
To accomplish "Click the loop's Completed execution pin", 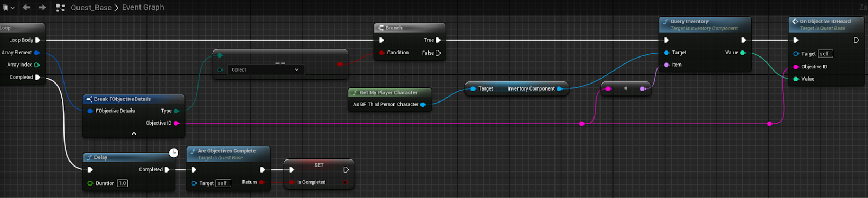I will pyautogui.click(x=37, y=77).
